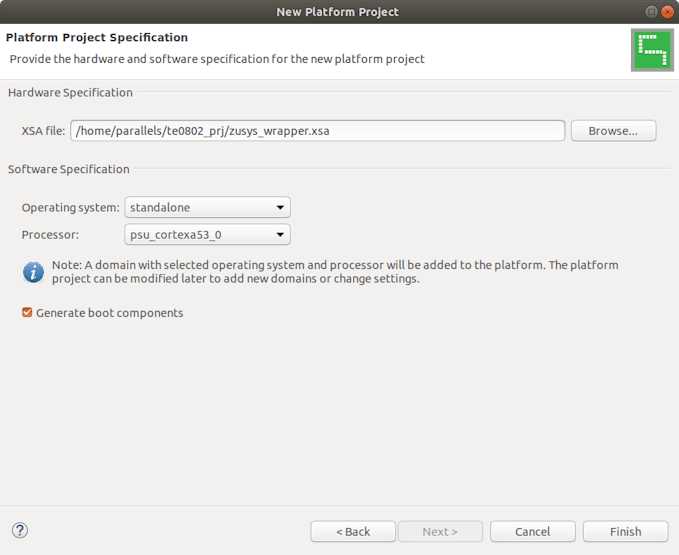Cancel the platform project wizard
Image resolution: width=679 pixels, height=555 pixels.
532,532
